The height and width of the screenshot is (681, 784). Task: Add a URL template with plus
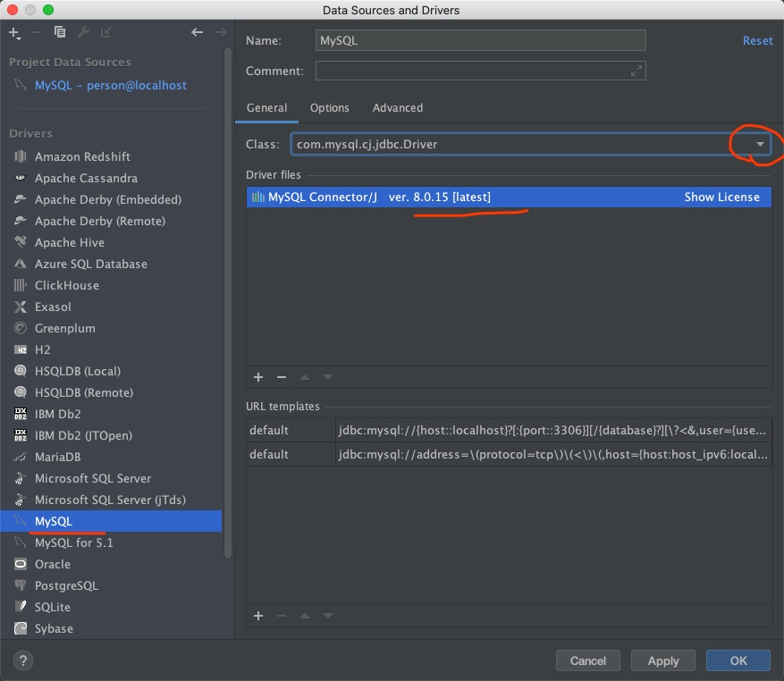[258, 616]
